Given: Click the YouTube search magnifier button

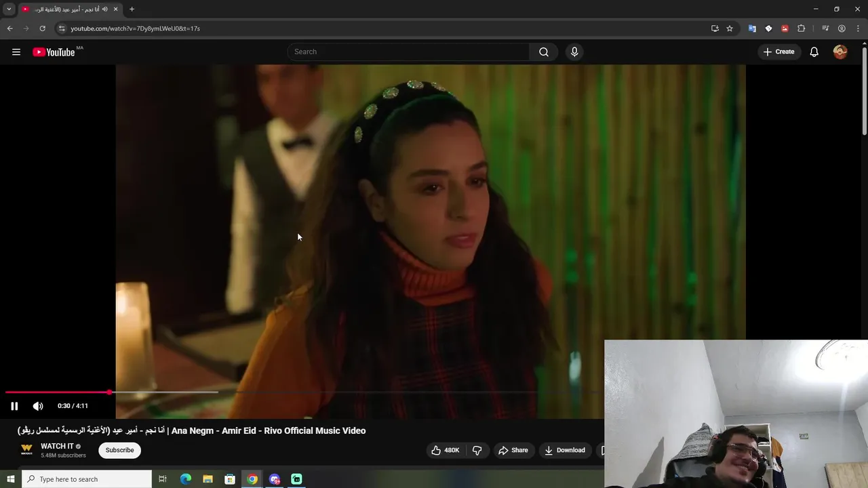Looking at the screenshot, I should 544,52.
